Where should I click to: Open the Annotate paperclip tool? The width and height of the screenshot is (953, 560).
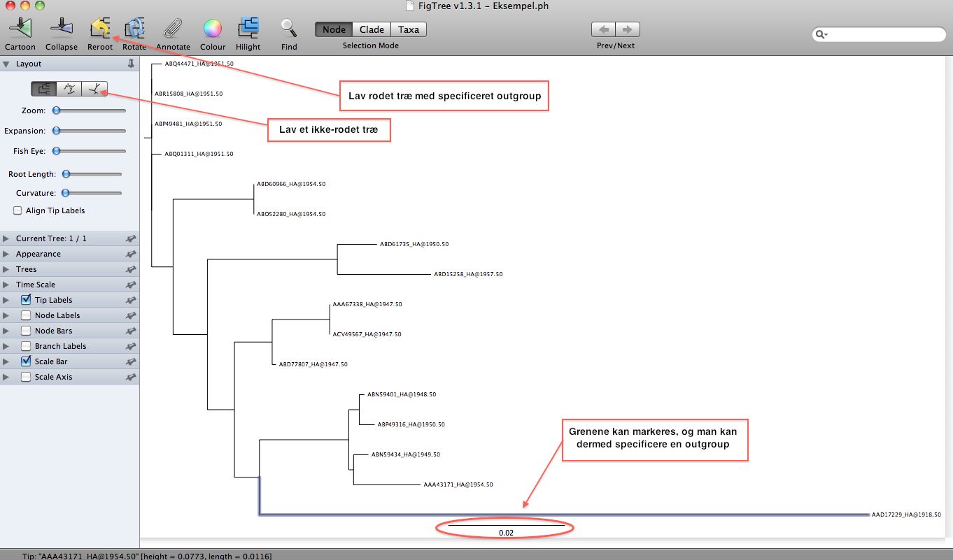[172, 29]
